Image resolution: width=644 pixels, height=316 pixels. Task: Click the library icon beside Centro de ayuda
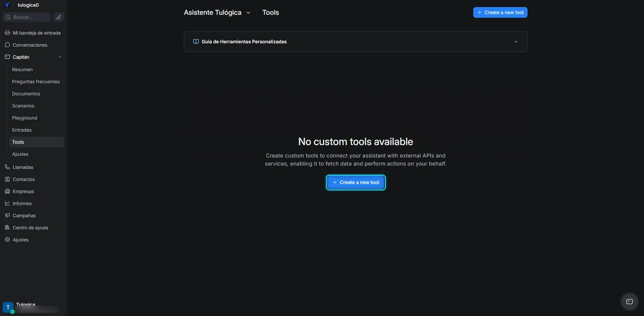tap(7, 227)
